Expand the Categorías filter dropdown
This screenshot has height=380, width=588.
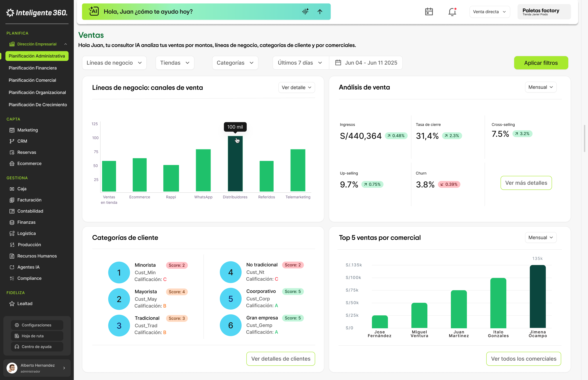click(x=235, y=63)
